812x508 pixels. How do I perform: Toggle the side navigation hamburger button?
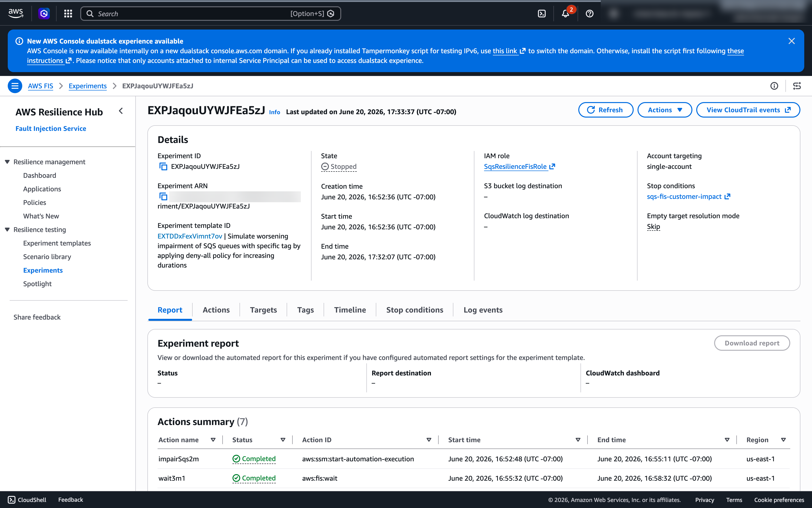(15, 86)
